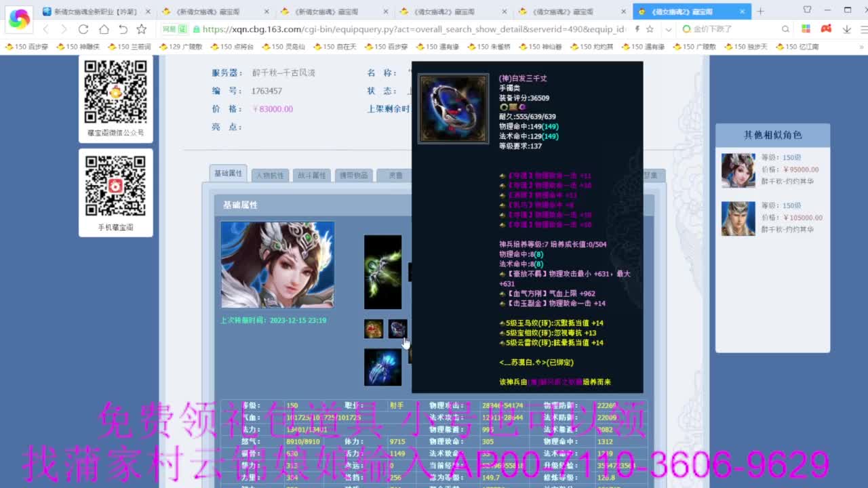Open the downloads arrow icon

coord(847,29)
